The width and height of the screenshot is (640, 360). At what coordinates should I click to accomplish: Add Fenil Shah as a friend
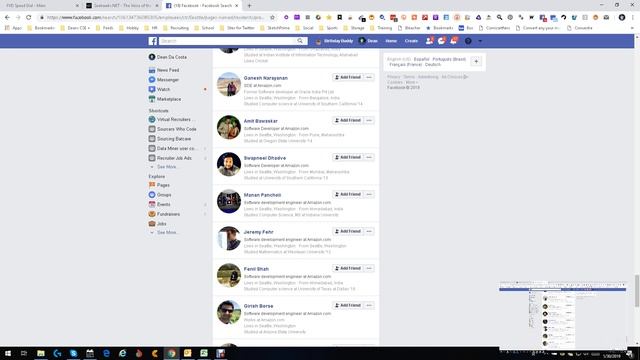click(x=348, y=268)
